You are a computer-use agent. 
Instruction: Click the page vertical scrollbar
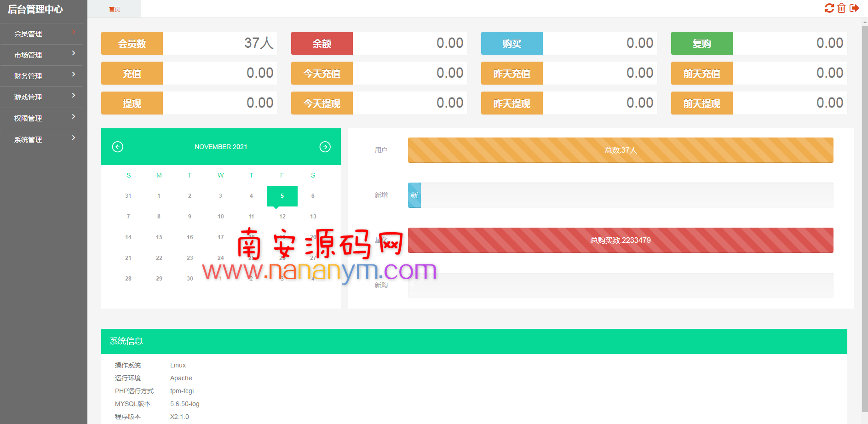click(x=865, y=218)
